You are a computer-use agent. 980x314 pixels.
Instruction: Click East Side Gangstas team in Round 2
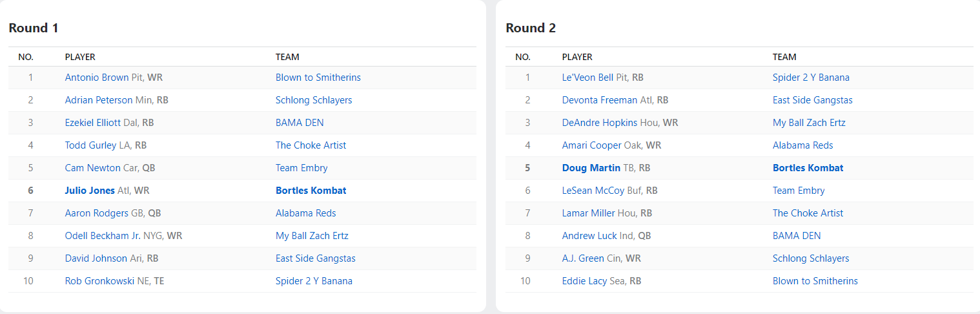click(812, 100)
